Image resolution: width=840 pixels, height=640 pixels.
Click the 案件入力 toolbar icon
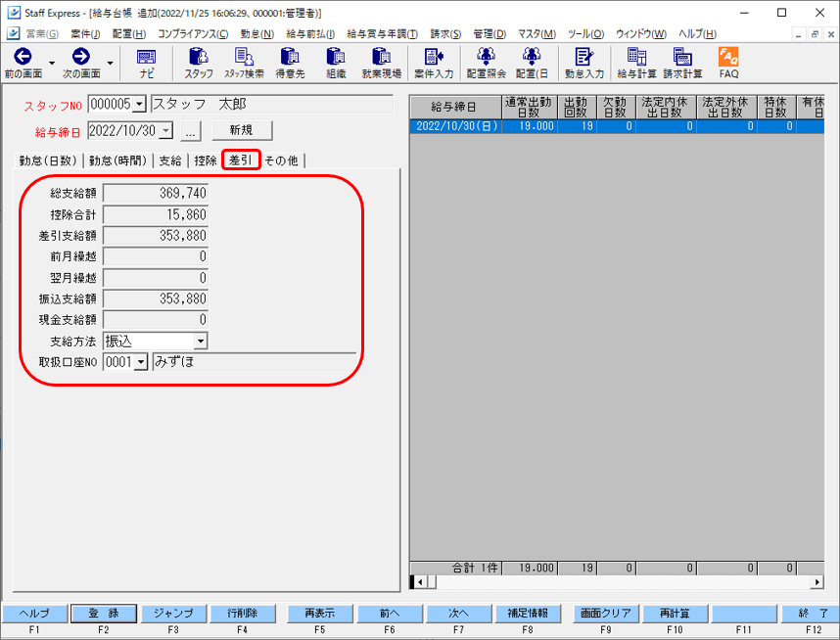434,58
